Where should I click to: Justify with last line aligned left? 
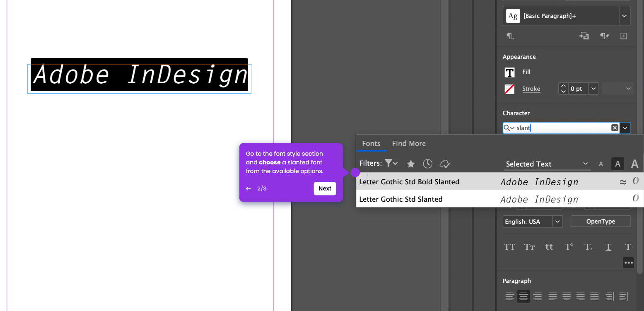pyautogui.click(x=552, y=297)
